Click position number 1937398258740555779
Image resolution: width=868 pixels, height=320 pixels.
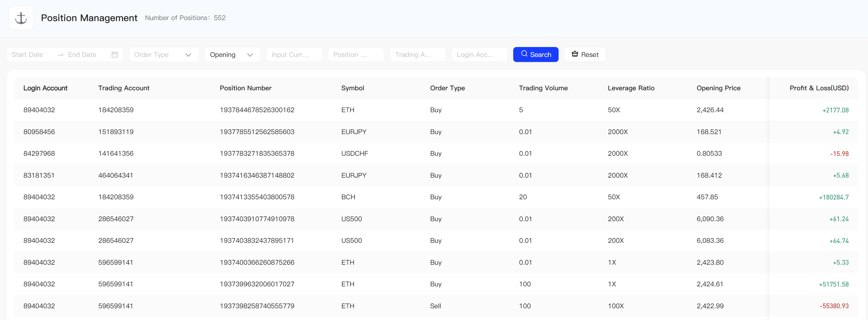(257, 306)
